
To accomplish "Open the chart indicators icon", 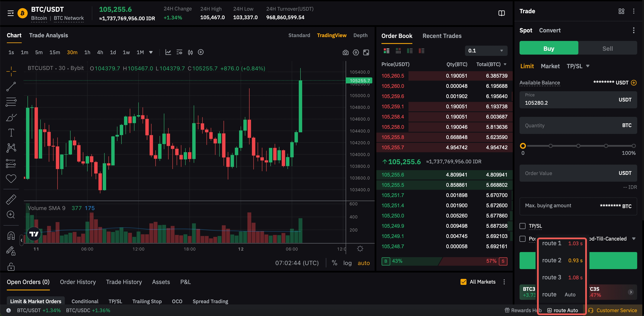I will 168,52.
